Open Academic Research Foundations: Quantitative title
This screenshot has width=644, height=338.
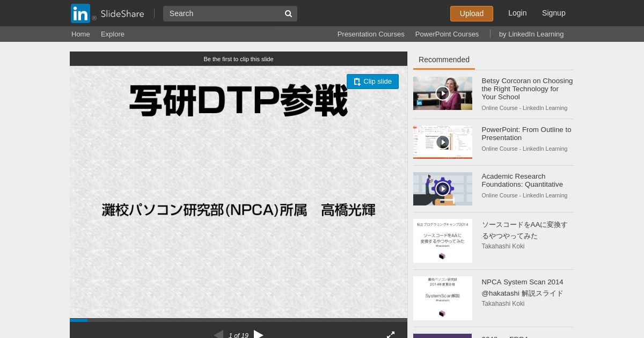click(x=522, y=180)
